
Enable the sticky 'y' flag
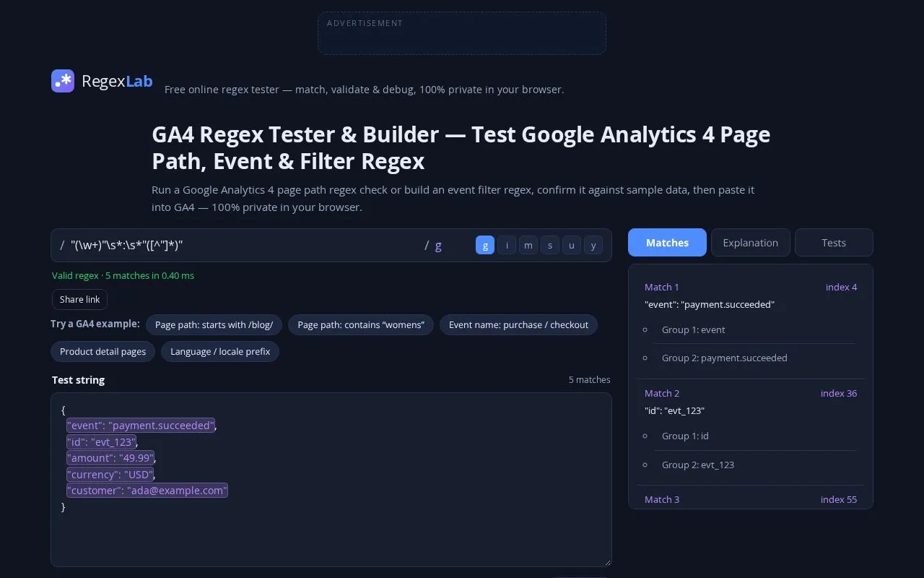[x=593, y=246]
